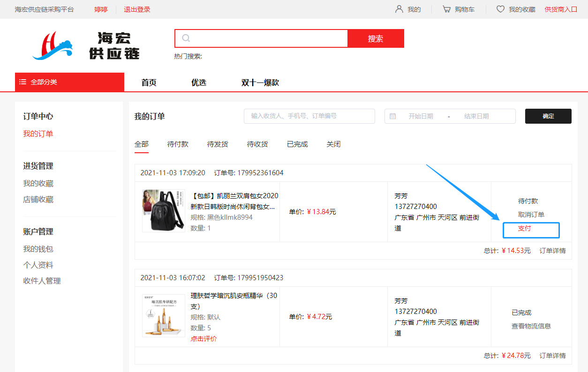Open 订单详情 for the ¥14.53 order
Screen dimensions: 588x372
coord(552,251)
